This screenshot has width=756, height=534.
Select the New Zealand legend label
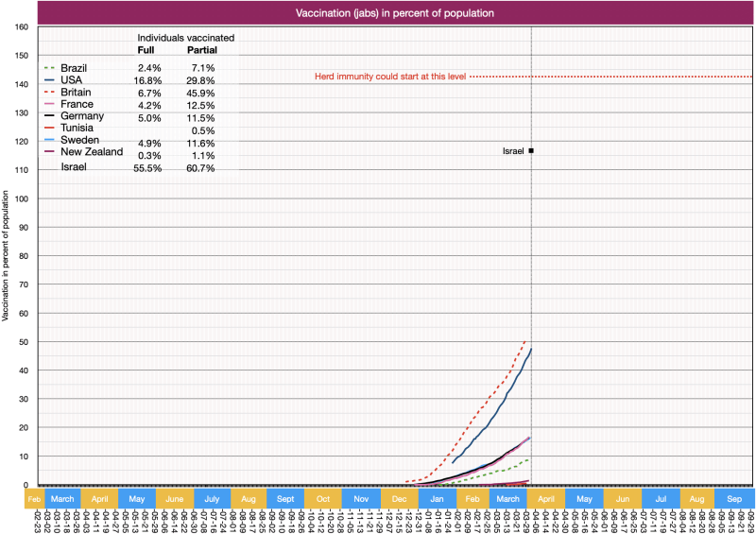(92, 152)
